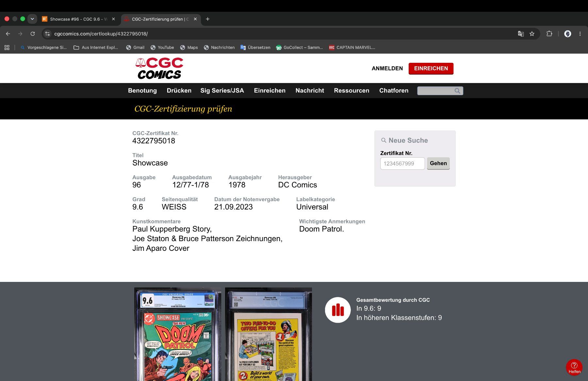Open the Benotung menu

coord(142,91)
